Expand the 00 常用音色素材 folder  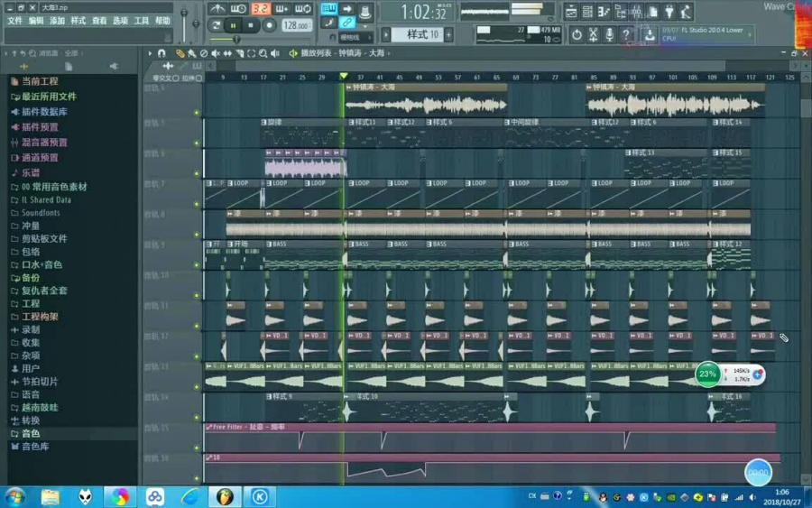pyautogui.click(x=54, y=187)
